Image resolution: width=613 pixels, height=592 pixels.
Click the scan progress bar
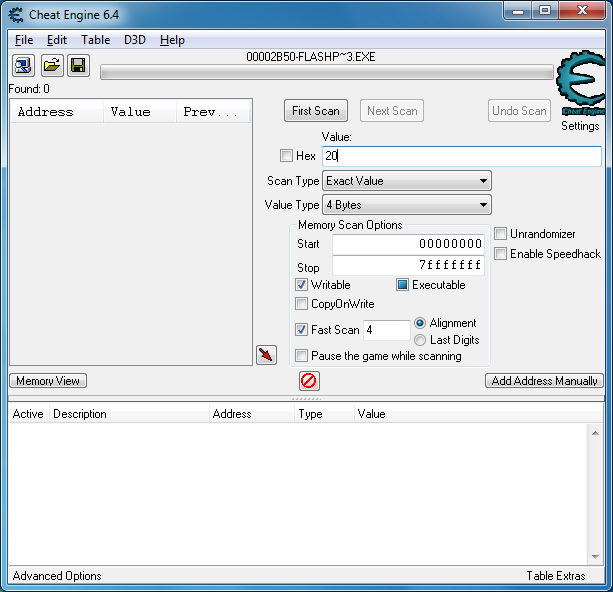[327, 72]
